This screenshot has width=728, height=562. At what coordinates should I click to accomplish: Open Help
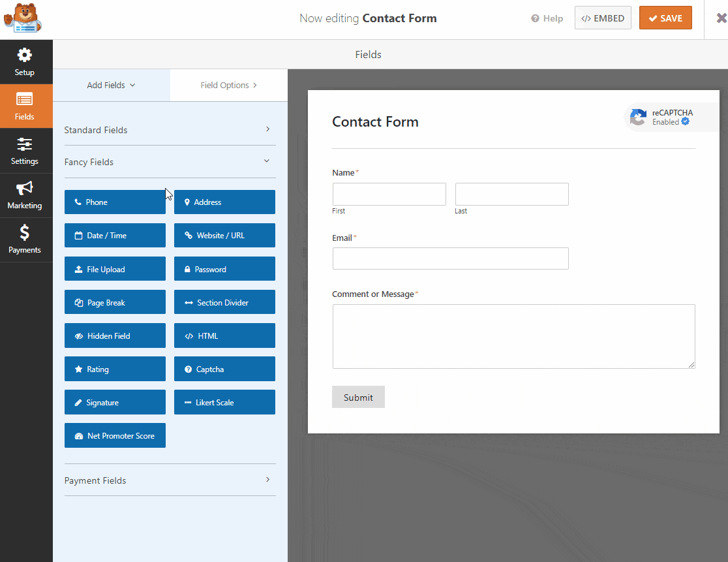click(547, 18)
